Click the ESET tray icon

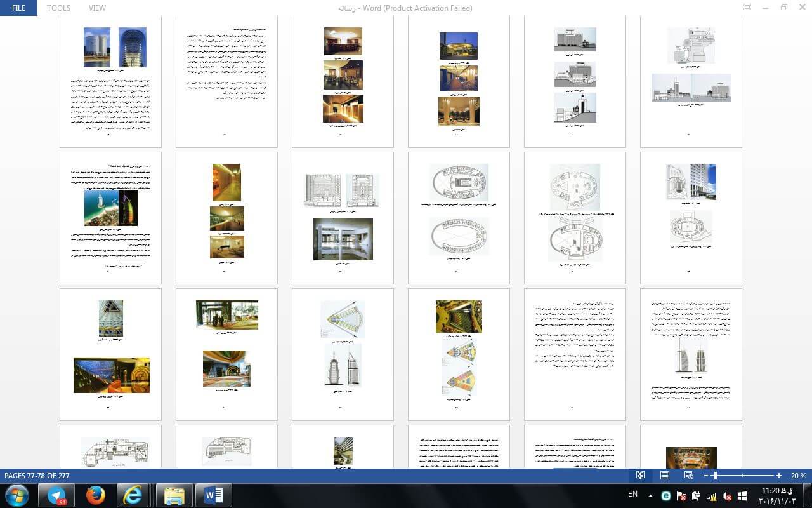[666, 496]
